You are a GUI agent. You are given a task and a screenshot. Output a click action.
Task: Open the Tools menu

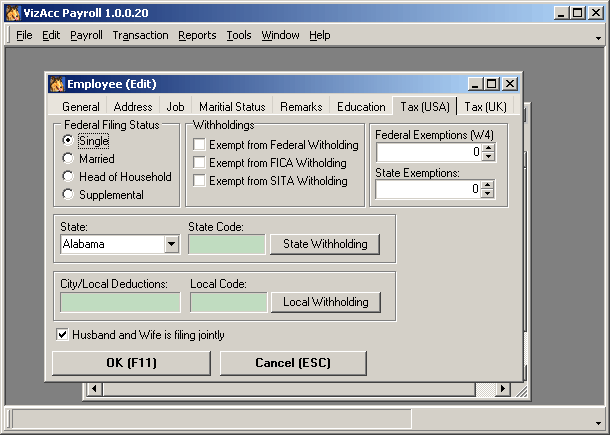click(239, 35)
